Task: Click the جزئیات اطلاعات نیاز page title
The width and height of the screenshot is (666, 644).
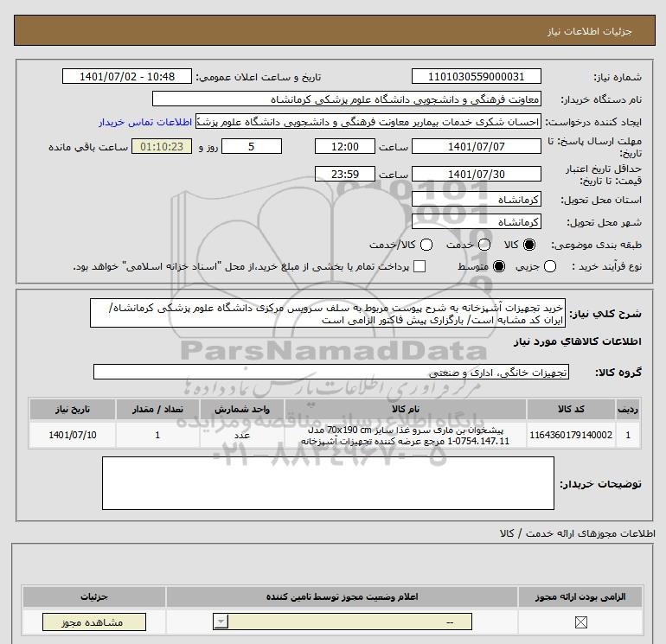Action: (590, 31)
